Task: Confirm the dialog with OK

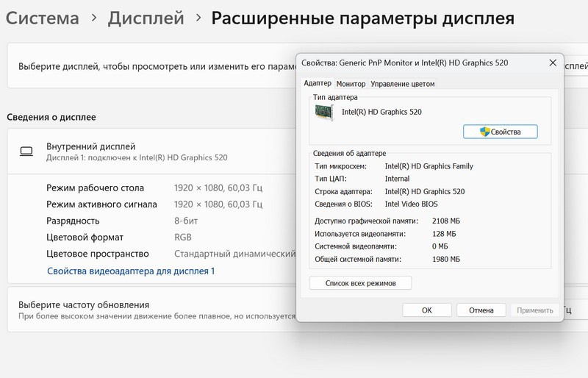Action: click(x=426, y=310)
